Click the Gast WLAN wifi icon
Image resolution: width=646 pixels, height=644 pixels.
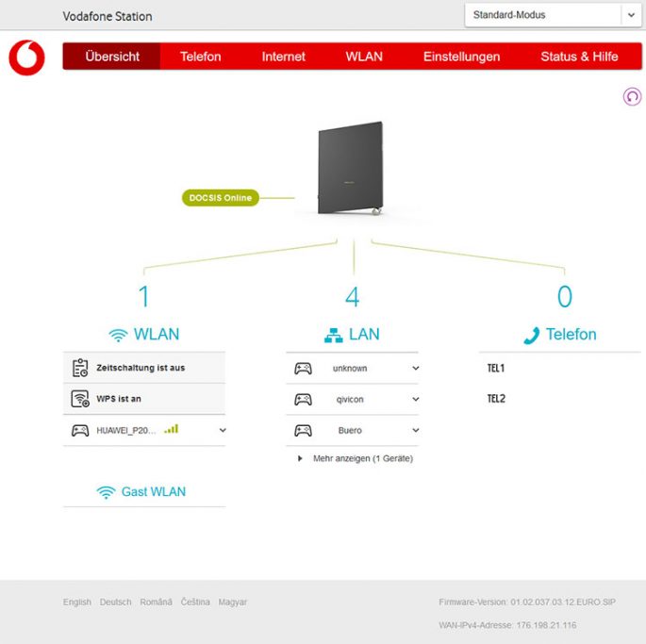tap(106, 492)
